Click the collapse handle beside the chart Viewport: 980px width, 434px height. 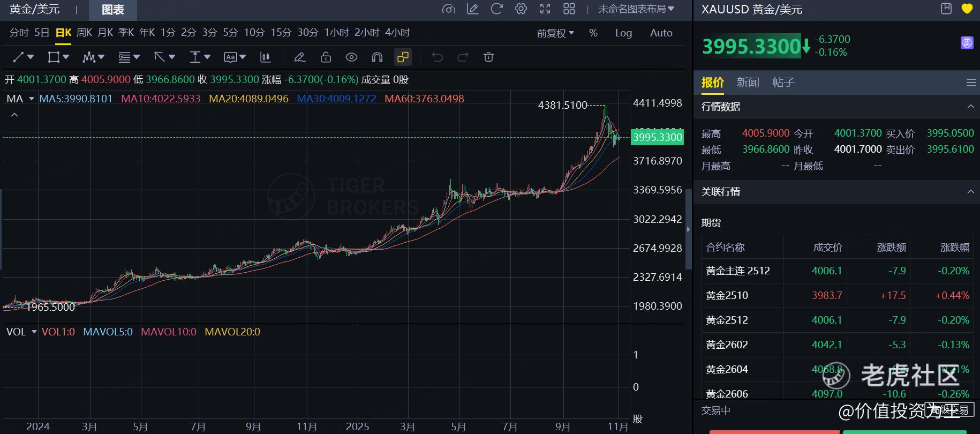(x=689, y=229)
